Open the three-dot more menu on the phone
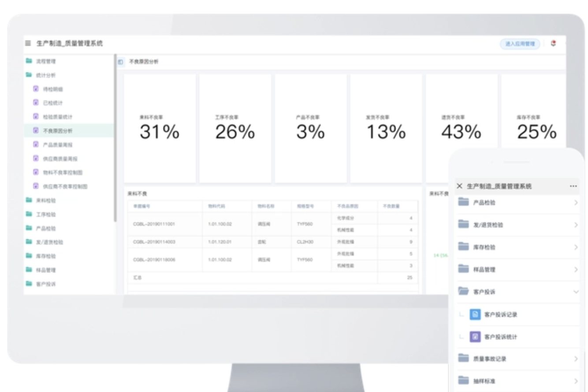Image resolution: width=588 pixels, height=392 pixels. click(573, 186)
